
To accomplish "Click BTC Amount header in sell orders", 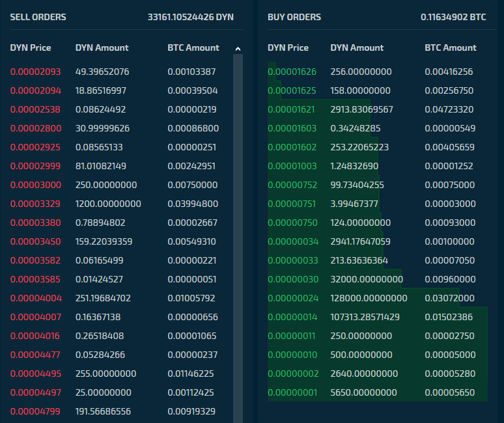I will pos(193,48).
